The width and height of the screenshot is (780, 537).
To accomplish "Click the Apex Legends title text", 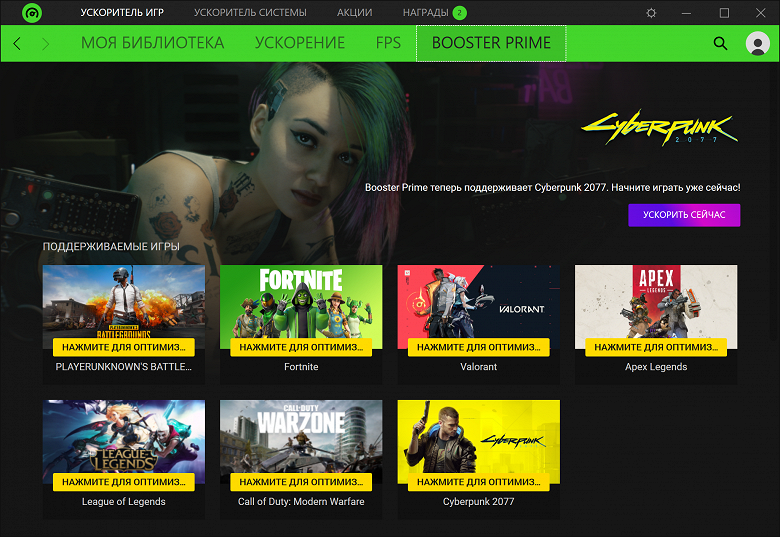I will point(656,367).
